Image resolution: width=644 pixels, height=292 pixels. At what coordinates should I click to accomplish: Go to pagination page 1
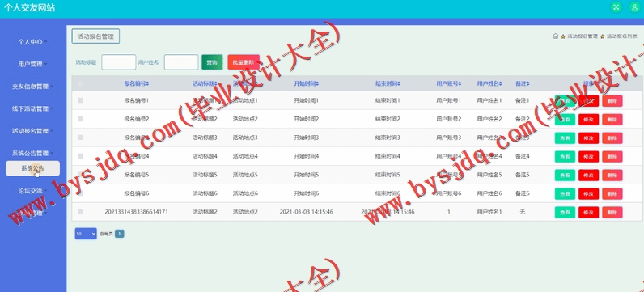pos(120,234)
